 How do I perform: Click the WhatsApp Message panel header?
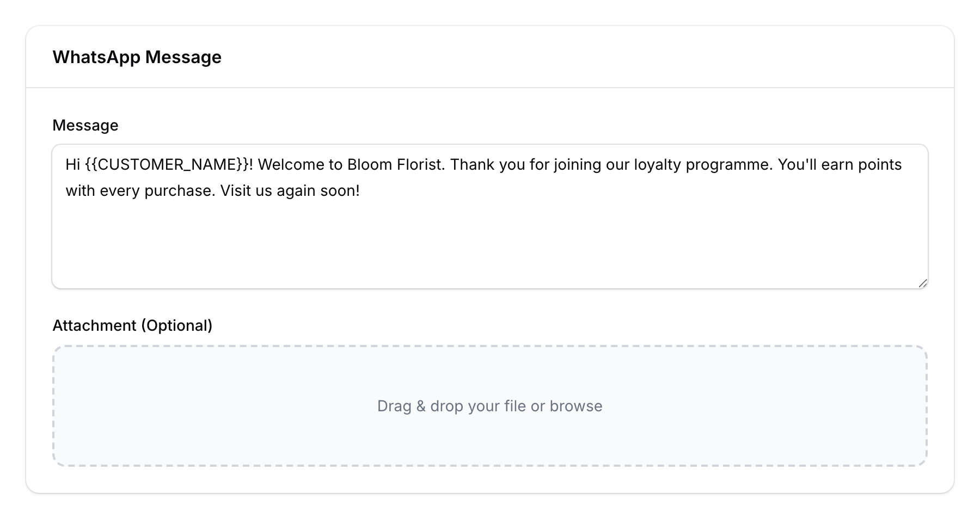click(137, 57)
